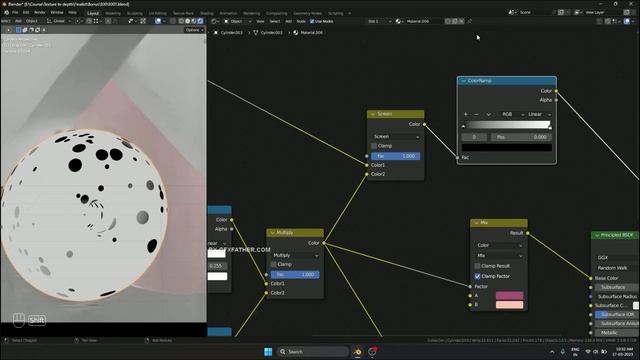Open the Help menu
The height and width of the screenshot is (360, 640).
72,13
